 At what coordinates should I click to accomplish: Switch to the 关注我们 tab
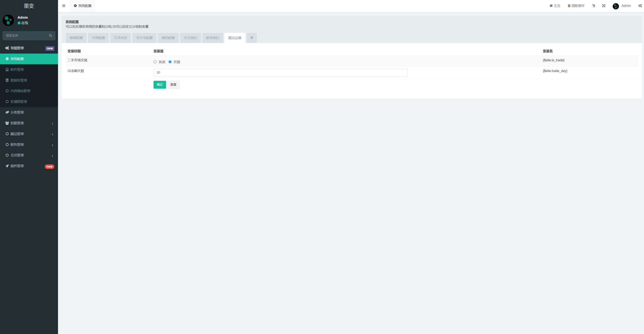(x=190, y=38)
